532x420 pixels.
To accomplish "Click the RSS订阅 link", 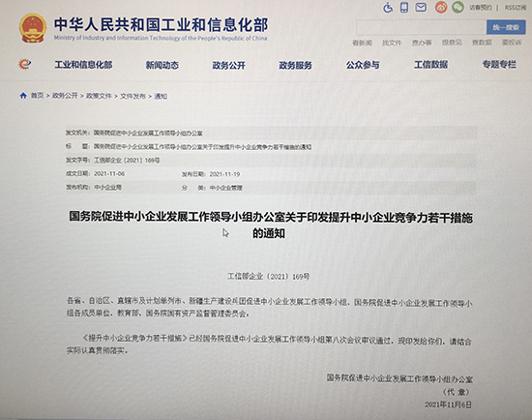I will coord(515,8).
